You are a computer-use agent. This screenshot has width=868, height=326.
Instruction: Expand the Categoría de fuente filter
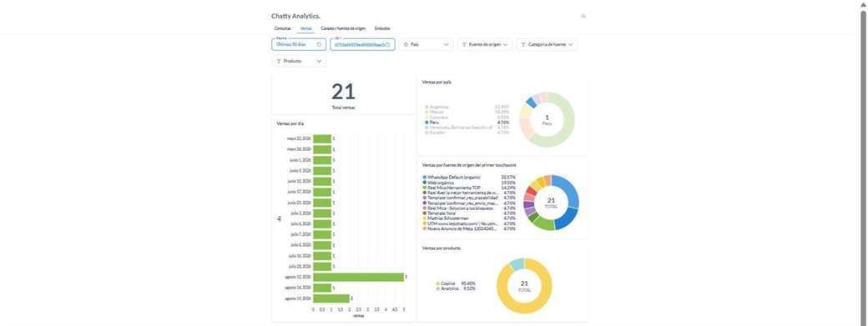coord(547,44)
